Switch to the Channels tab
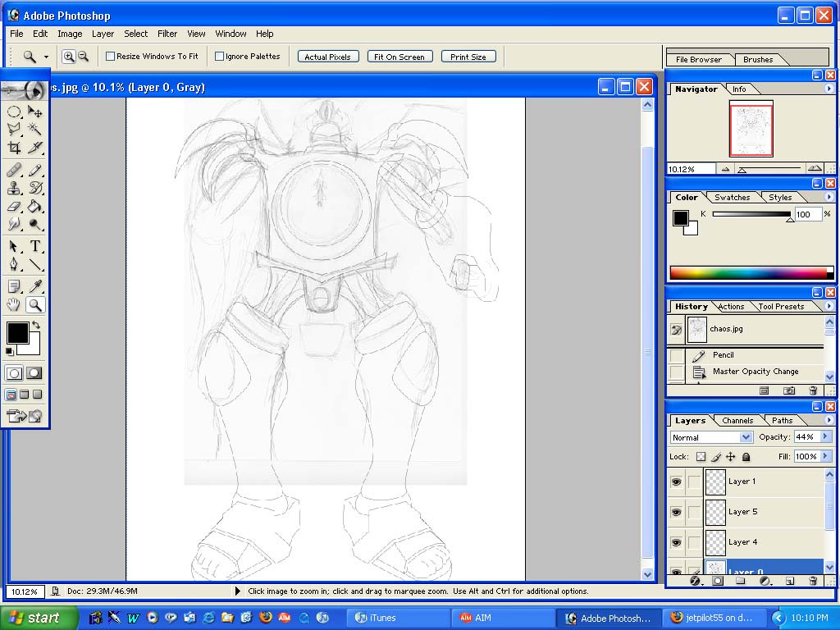Screen dimensions: 840x630 (x=737, y=421)
